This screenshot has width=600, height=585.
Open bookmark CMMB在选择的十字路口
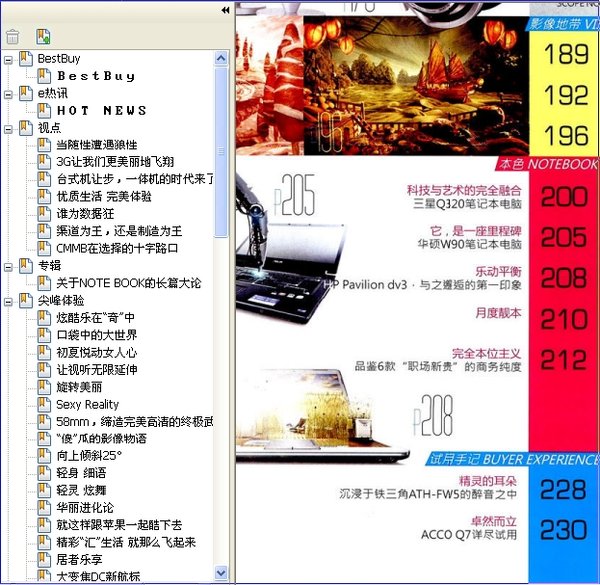[117, 248]
